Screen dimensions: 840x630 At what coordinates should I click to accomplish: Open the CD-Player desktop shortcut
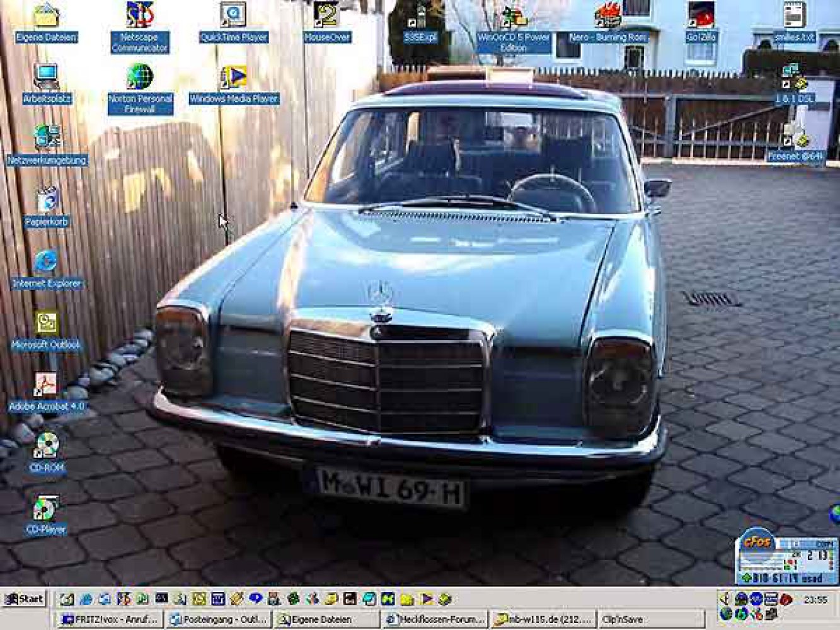(47, 515)
